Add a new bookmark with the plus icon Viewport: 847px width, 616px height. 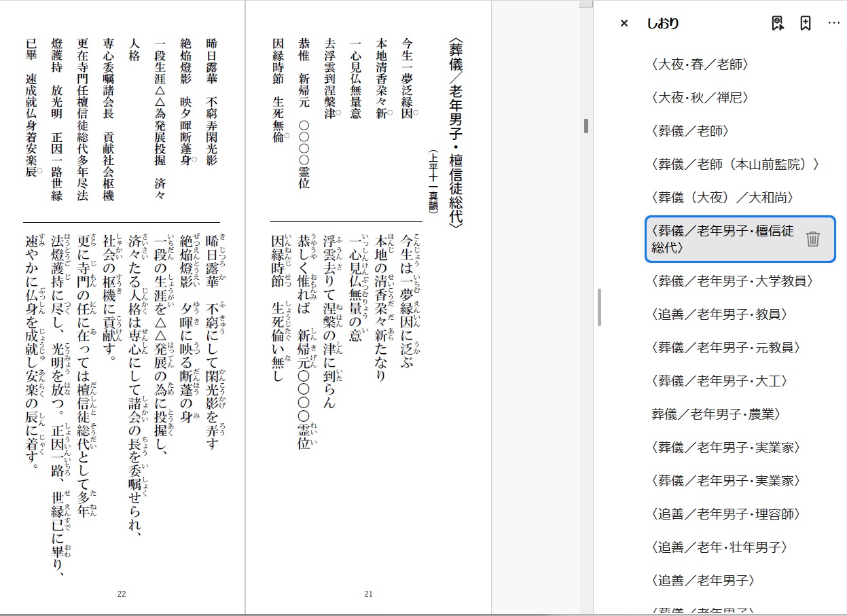pyautogui.click(x=806, y=24)
